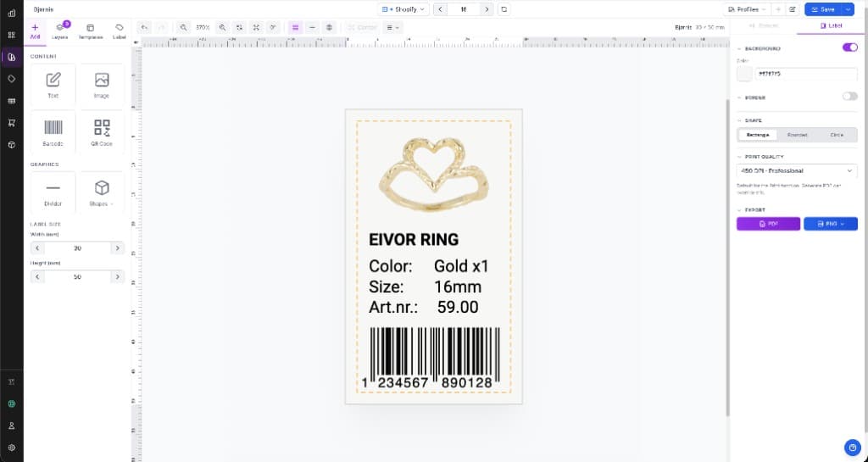Click the rotation 0° toolbar button
The image size is (868, 462).
[x=273, y=27]
